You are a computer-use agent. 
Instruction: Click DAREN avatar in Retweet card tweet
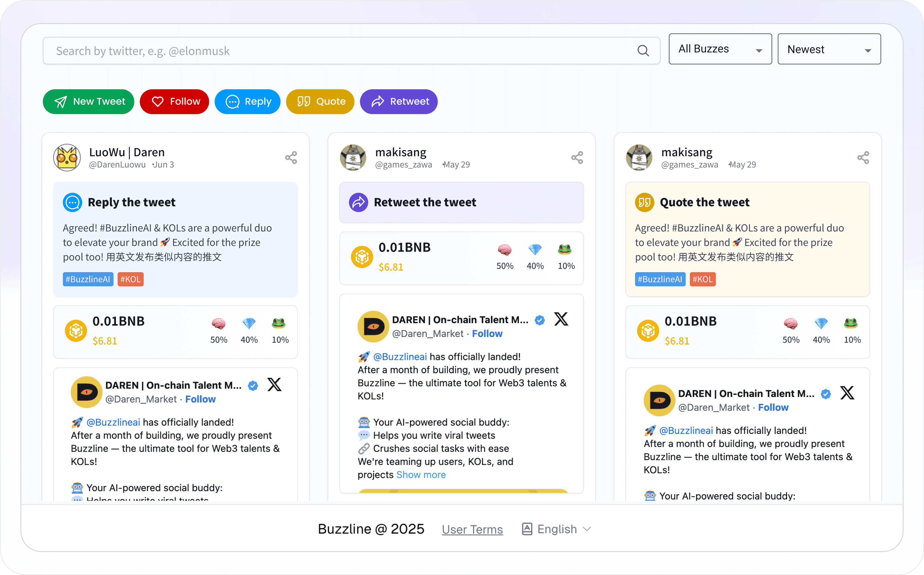tap(373, 326)
